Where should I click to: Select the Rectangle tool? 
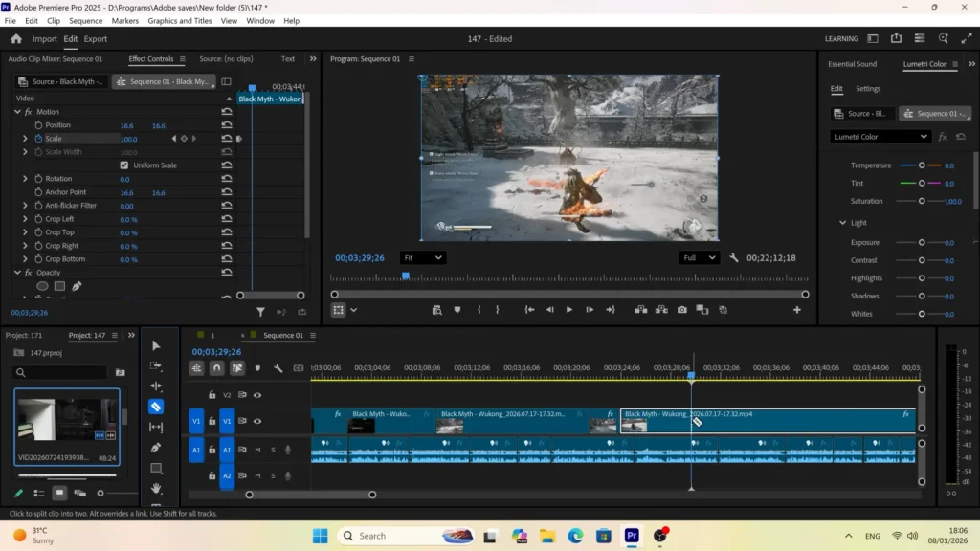point(156,468)
